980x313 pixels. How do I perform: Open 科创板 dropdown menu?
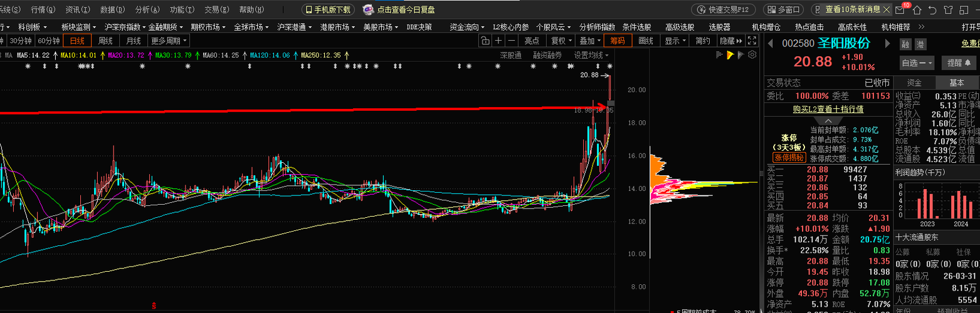(33, 27)
